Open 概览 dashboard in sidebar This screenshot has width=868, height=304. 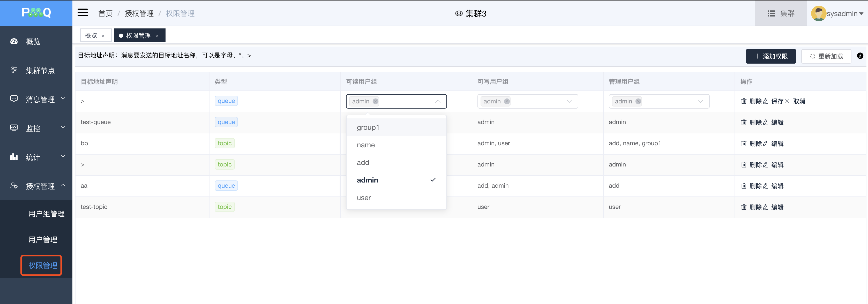pos(33,41)
